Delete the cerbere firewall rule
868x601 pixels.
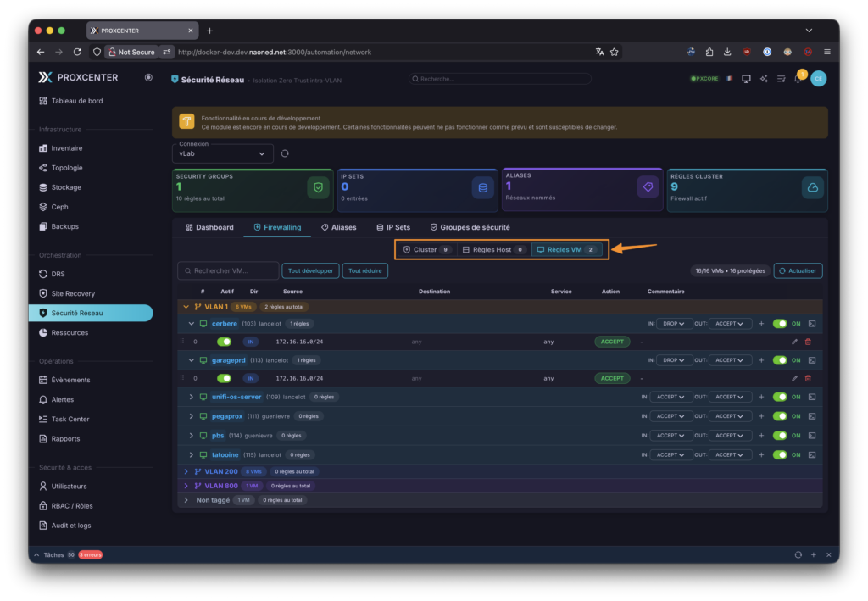pyautogui.click(x=807, y=342)
